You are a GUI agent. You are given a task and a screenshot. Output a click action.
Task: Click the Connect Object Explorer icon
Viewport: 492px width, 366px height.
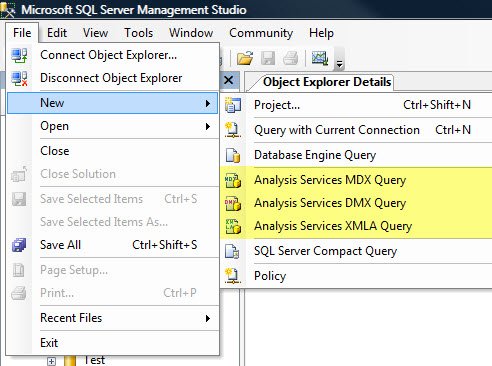tap(19, 55)
